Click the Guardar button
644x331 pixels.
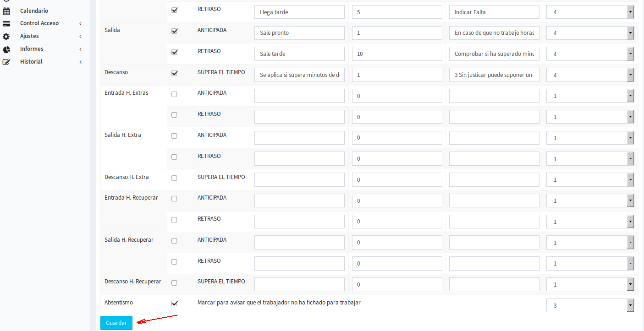116,323
